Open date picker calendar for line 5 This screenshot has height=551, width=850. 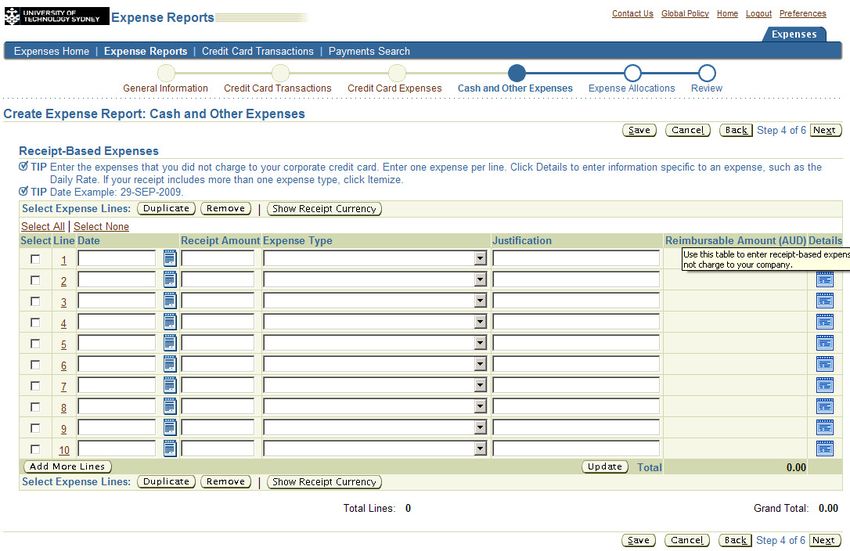(170, 343)
